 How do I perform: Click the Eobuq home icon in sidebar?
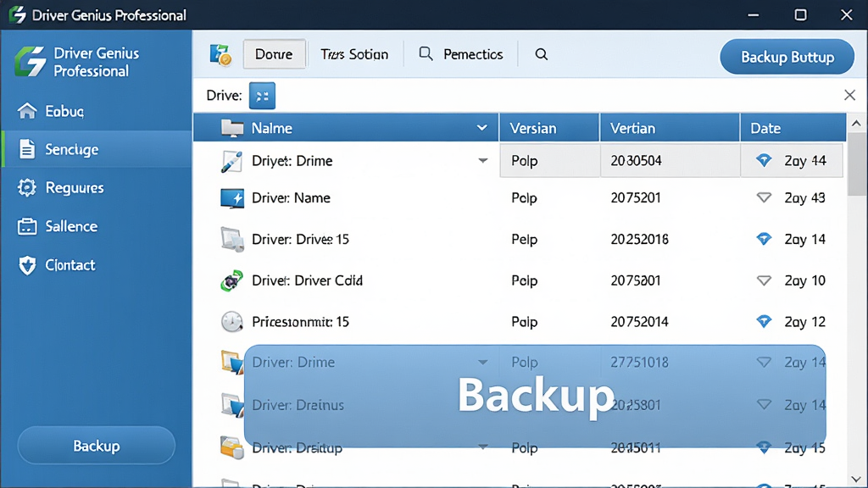click(26, 111)
